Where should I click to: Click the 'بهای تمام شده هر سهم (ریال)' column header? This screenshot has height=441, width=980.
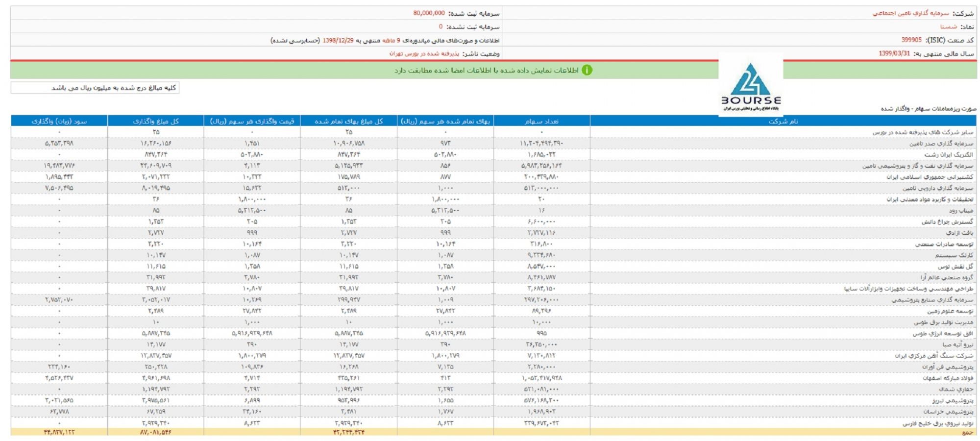pyautogui.click(x=445, y=121)
